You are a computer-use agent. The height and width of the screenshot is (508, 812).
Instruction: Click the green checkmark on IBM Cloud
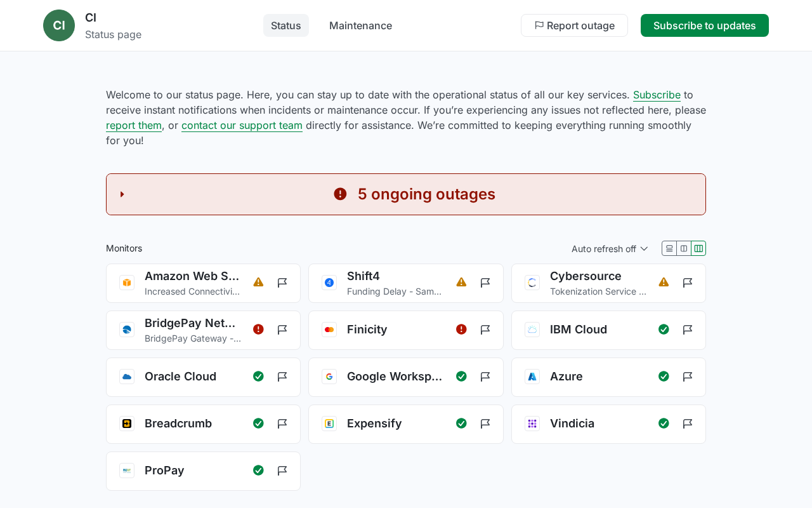[x=664, y=330]
